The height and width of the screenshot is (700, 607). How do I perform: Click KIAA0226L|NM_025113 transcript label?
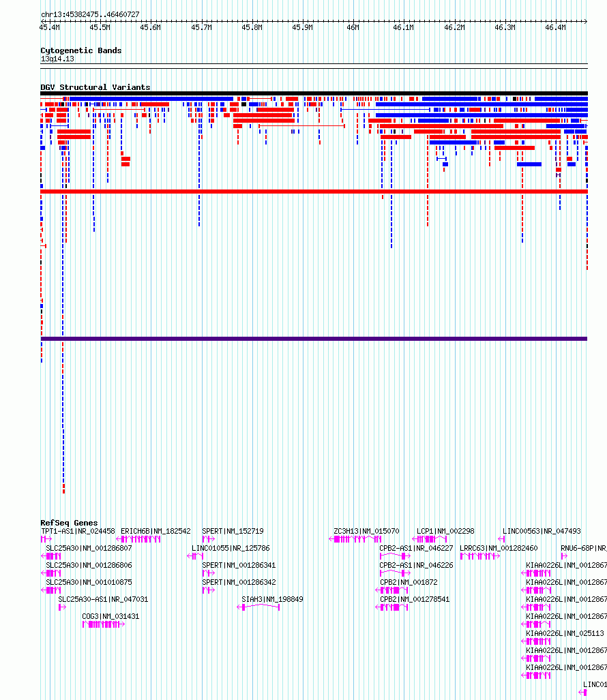pyautogui.click(x=565, y=633)
